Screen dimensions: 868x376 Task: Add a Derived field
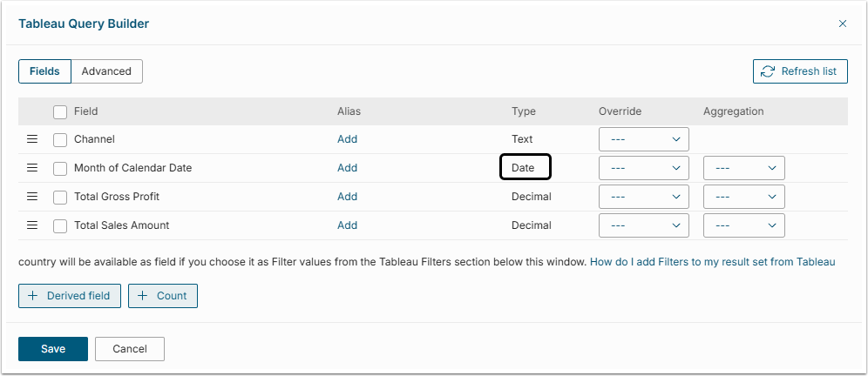pos(70,296)
